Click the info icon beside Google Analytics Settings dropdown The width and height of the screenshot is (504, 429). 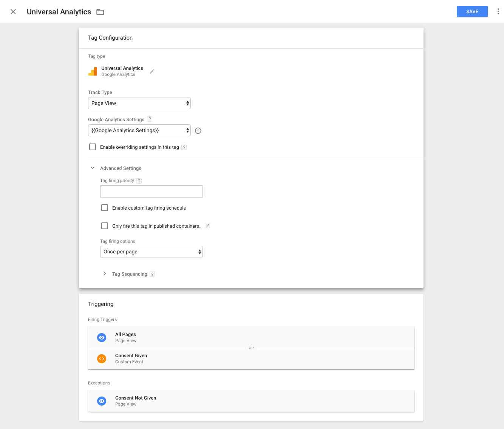point(198,131)
